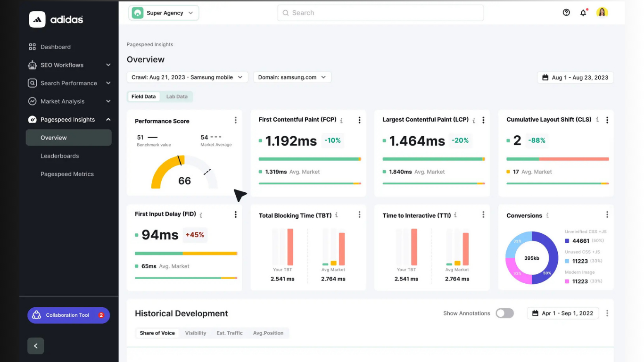Click the magnifier icon in search box
This screenshot has width=644, height=362.
(286, 13)
